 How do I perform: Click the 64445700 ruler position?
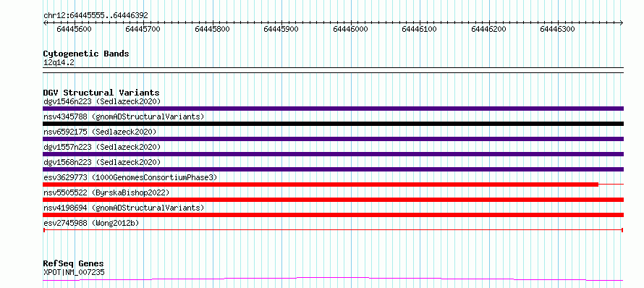point(143,29)
